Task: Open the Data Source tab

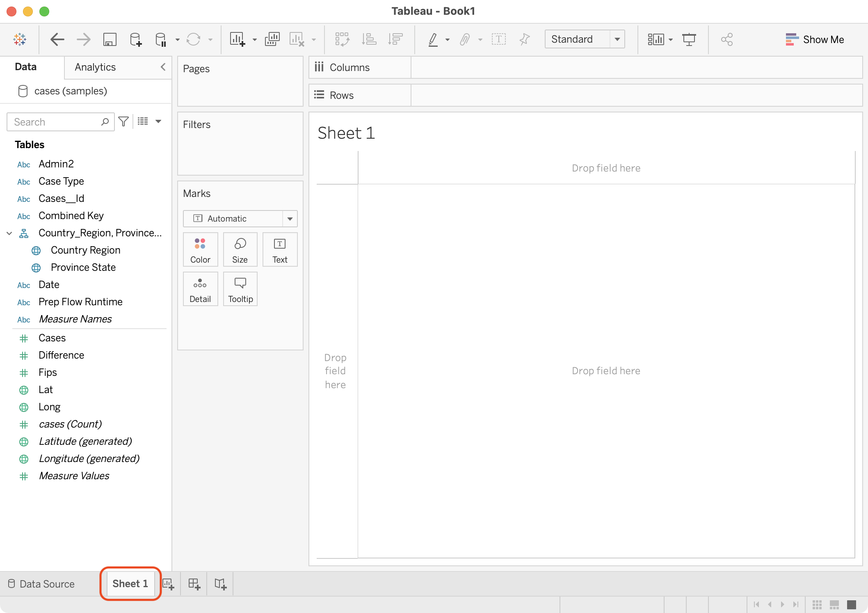Action: coord(41,584)
